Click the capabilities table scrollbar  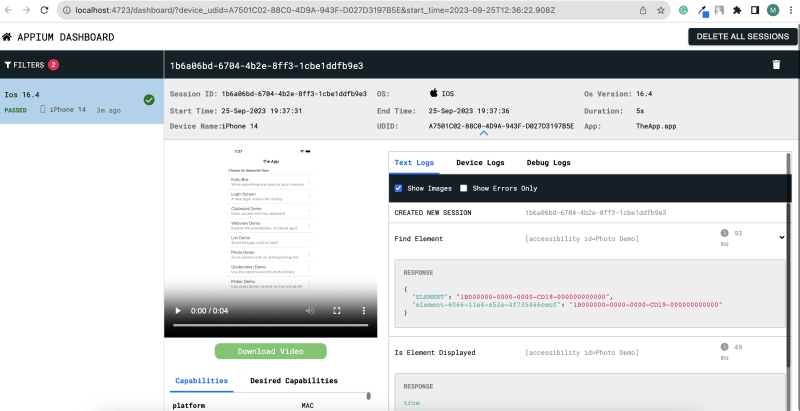point(368,396)
